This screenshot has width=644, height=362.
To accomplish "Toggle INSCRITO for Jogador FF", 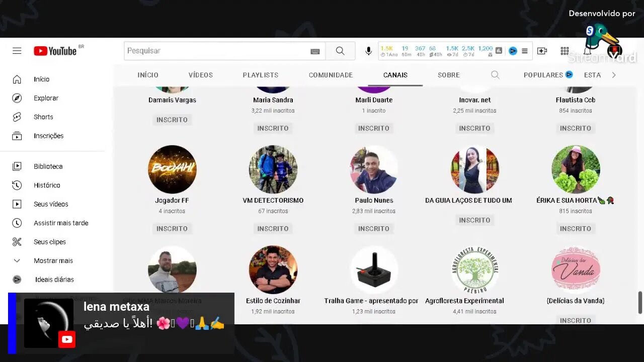I will click(x=172, y=228).
